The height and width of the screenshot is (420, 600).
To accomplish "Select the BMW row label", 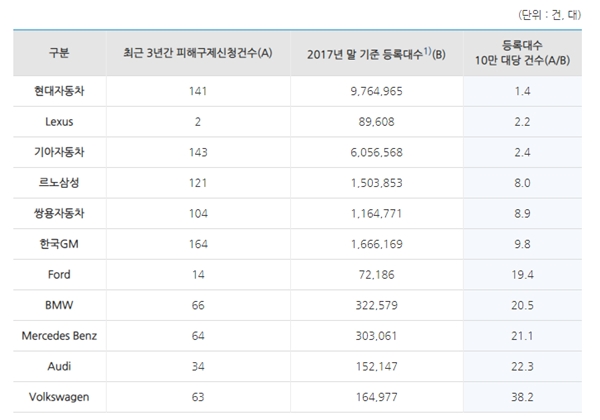I will [59, 305].
